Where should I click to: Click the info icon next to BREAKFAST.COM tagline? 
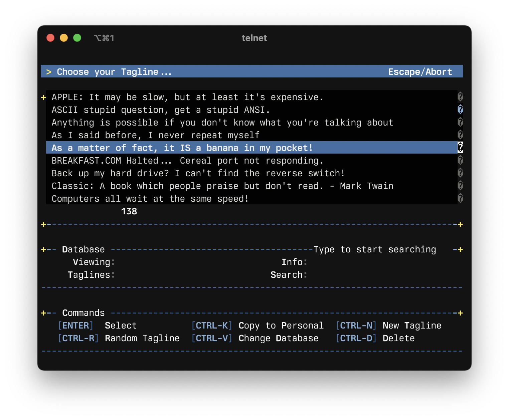tap(460, 160)
